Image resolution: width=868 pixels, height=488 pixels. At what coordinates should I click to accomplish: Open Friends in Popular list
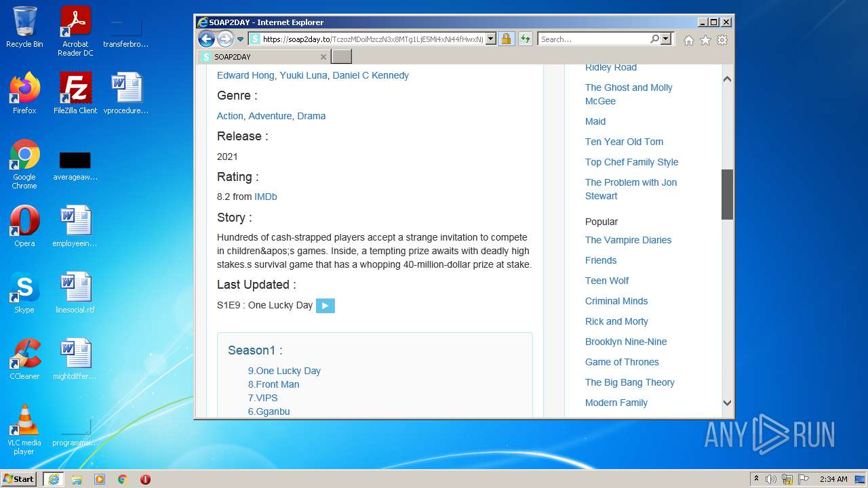[601, 260]
